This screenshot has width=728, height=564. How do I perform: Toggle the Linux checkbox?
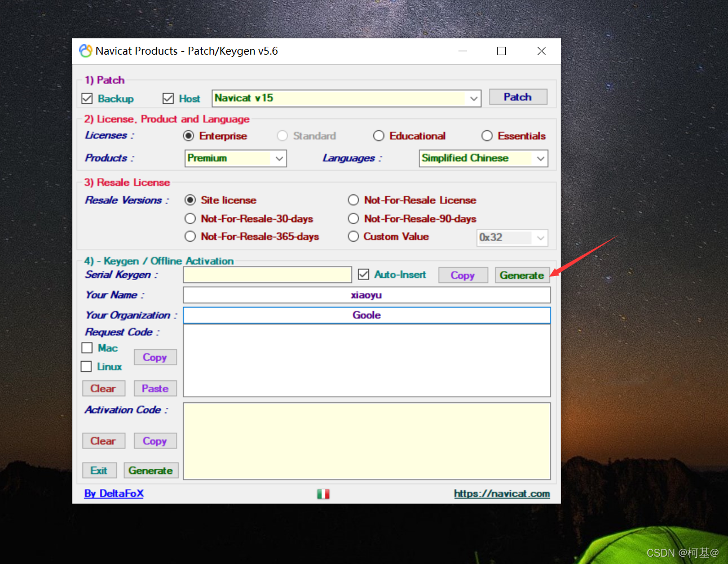click(86, 367)
